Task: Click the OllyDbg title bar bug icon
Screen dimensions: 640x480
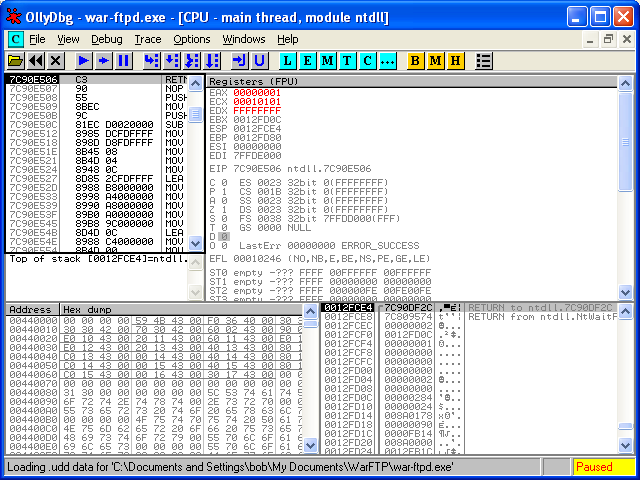Action: click(x=14, y=17)
